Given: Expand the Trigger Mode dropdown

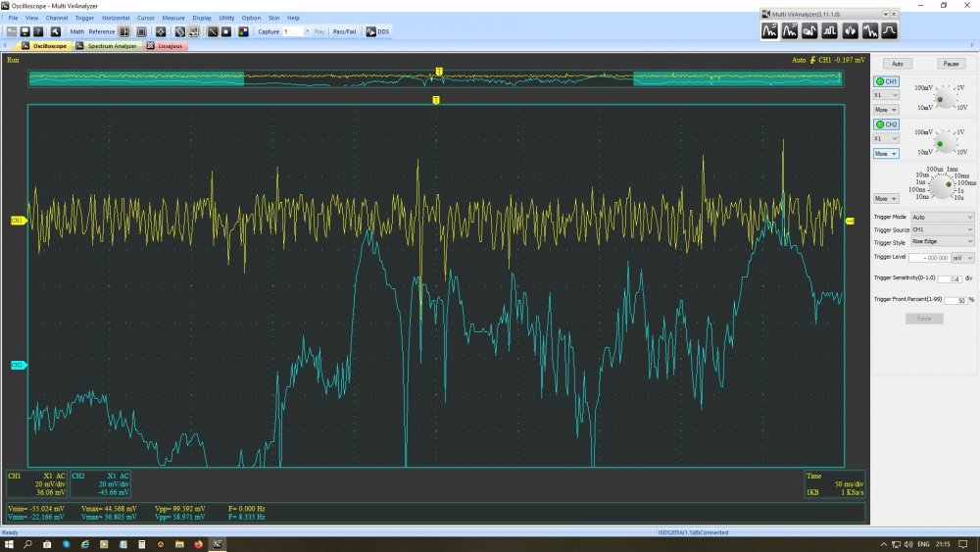Looking at the screenshot, I should [943, 217].
